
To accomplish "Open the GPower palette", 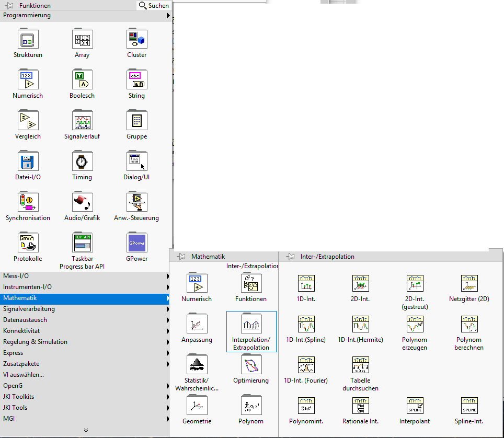I will coord(137,243).
